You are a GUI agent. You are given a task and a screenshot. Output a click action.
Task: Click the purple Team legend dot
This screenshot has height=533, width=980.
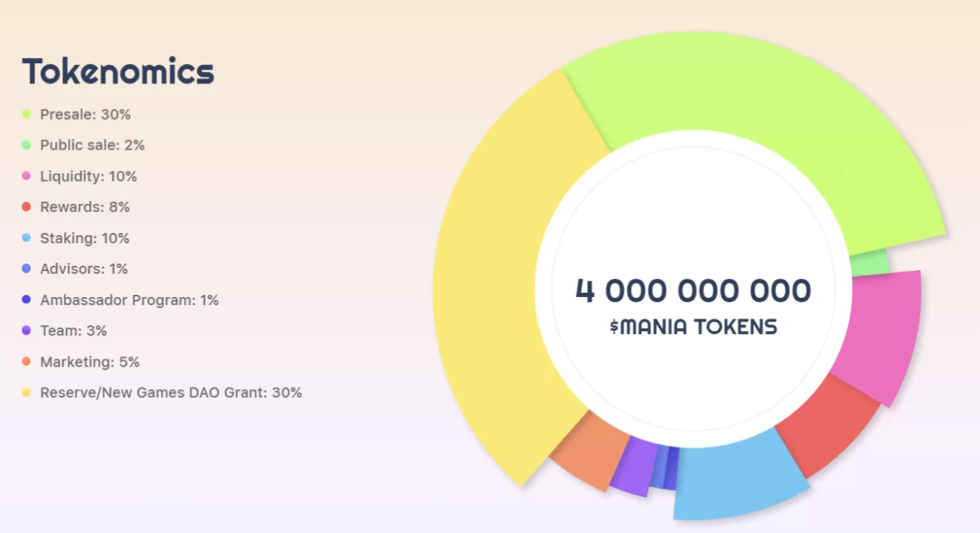click(27, 330)
